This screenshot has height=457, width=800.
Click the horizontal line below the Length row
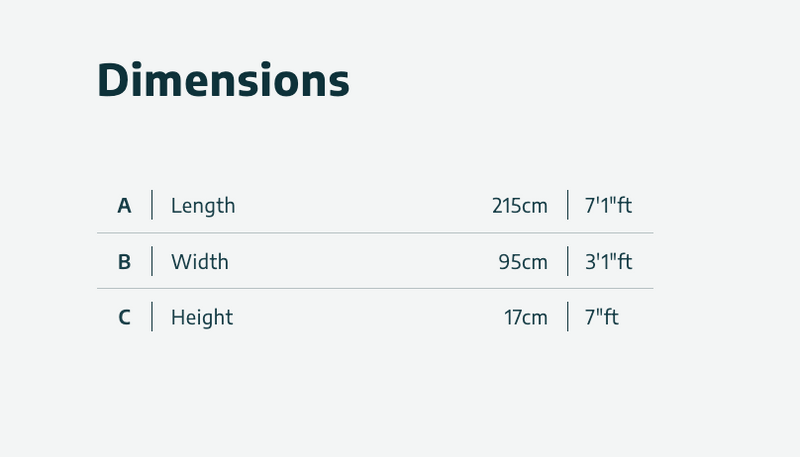pos(375,233)
